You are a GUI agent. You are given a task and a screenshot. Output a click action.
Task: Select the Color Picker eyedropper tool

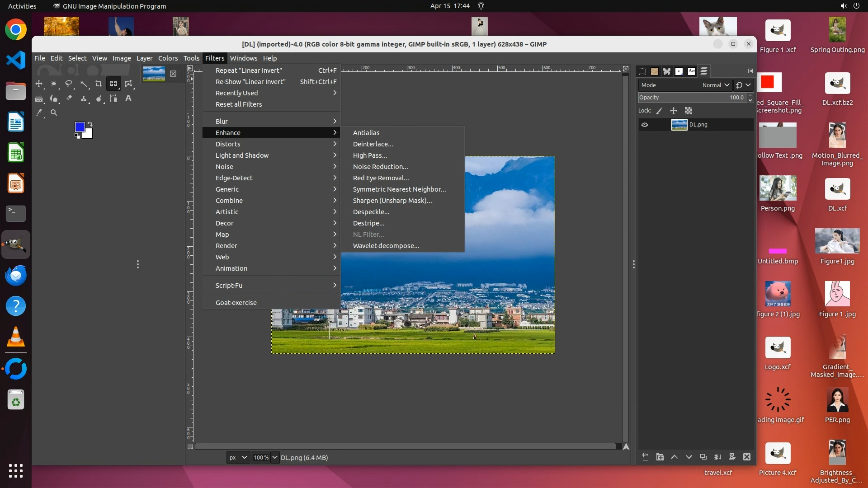pos(39,113)
